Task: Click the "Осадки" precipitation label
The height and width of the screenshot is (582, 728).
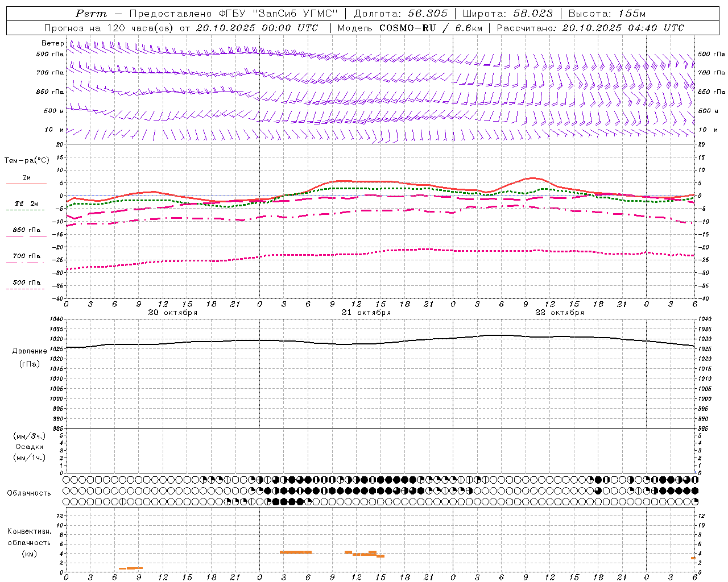Action: 30,447
